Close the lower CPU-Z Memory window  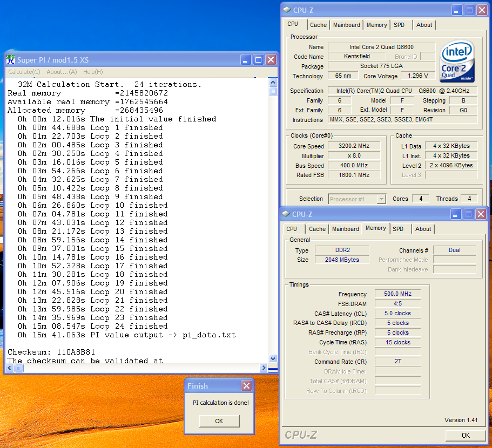click(x=481, y=214)
